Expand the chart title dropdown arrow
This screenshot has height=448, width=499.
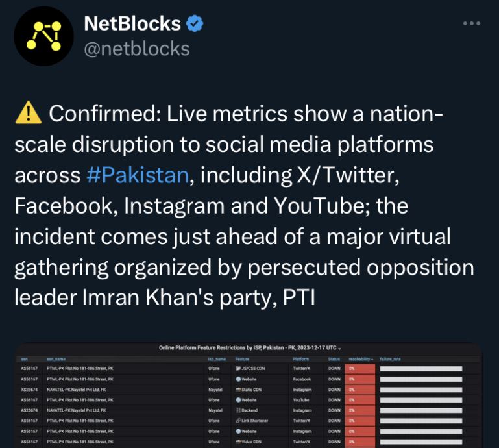pos(339,349)
